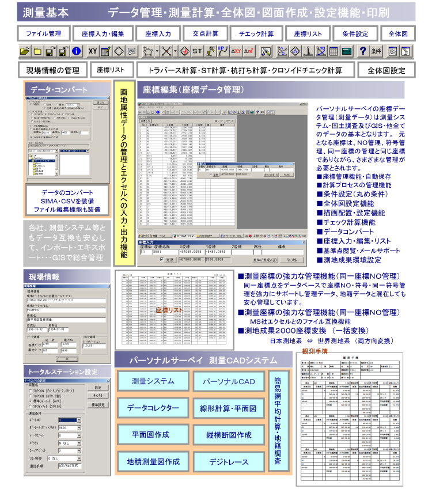
Task: Click the blue info circle icon
Action: coord(76,51)
